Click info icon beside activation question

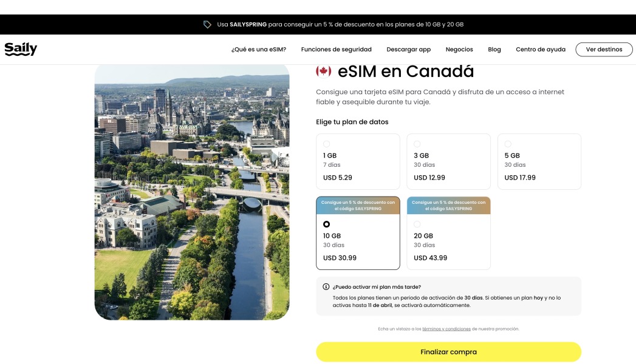click(x=326, y=287)
